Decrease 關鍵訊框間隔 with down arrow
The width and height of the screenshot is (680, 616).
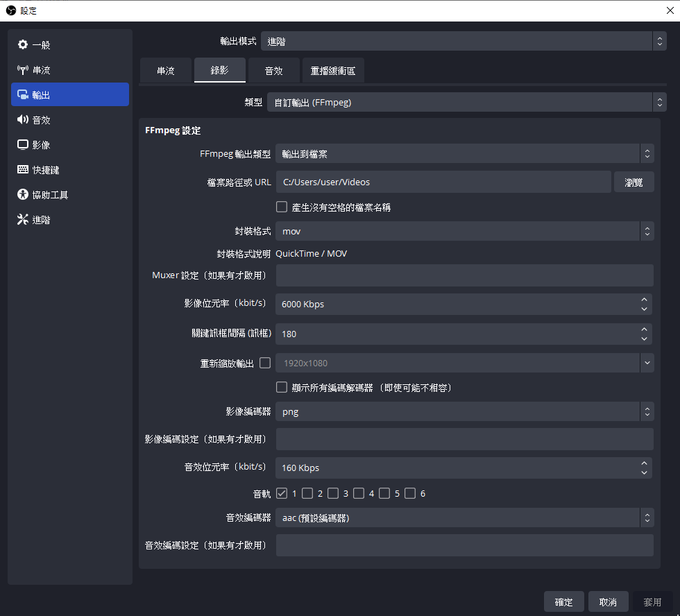[x=644, y=339]
